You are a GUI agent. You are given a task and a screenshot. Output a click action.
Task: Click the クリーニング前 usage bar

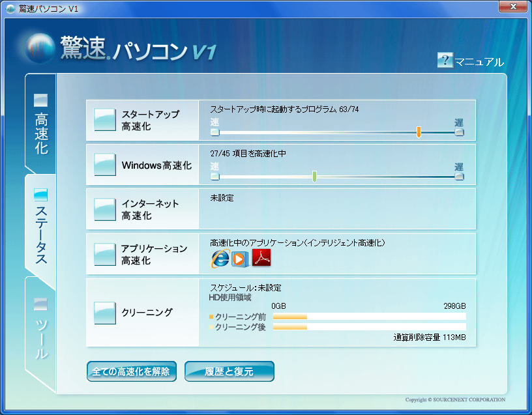tap(370, 317)
